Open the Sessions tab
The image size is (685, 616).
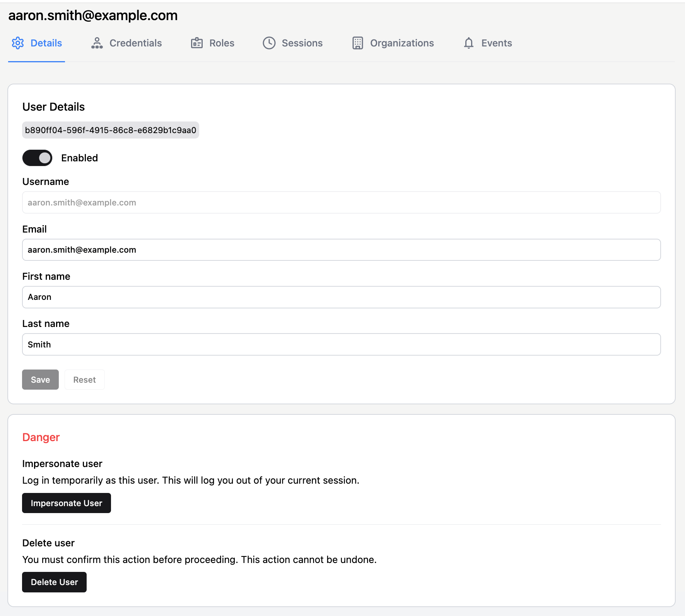302,43
